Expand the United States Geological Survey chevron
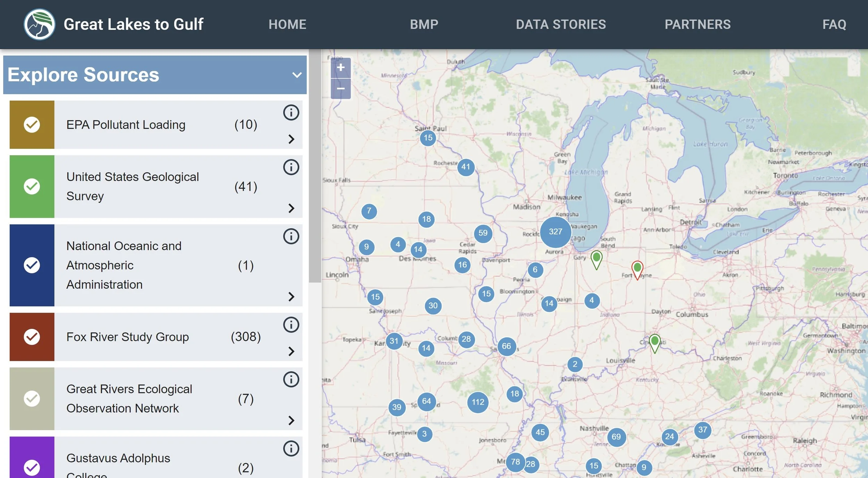 [x=291, y=208]
